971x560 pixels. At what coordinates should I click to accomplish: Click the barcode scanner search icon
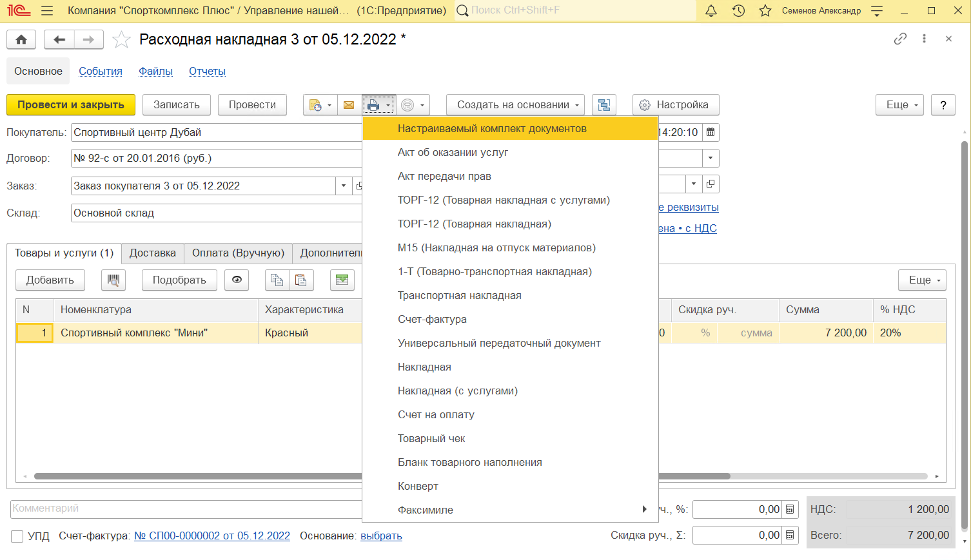(113, 280)
